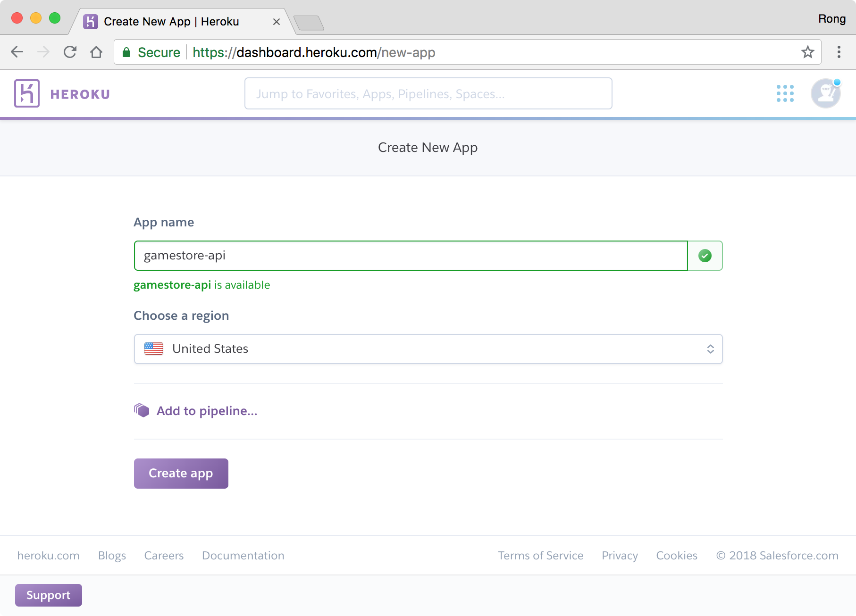Click the 'gamestore-api is available' message

(x=202, y=285)
